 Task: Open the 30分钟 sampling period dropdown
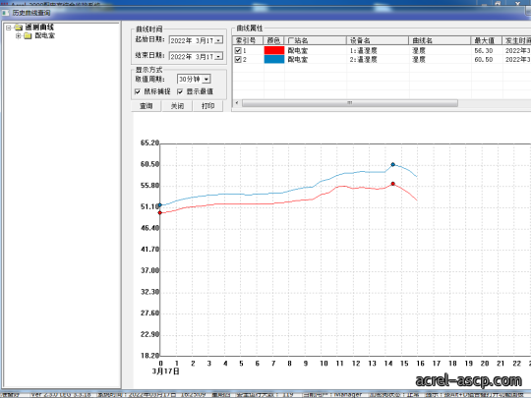(207, 80)
